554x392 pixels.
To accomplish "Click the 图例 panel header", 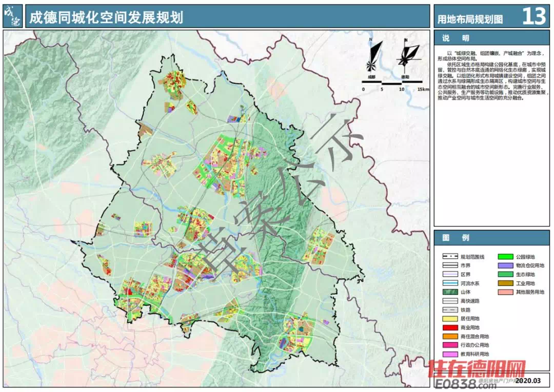I will pyautogui.click(x=491, y=237).
